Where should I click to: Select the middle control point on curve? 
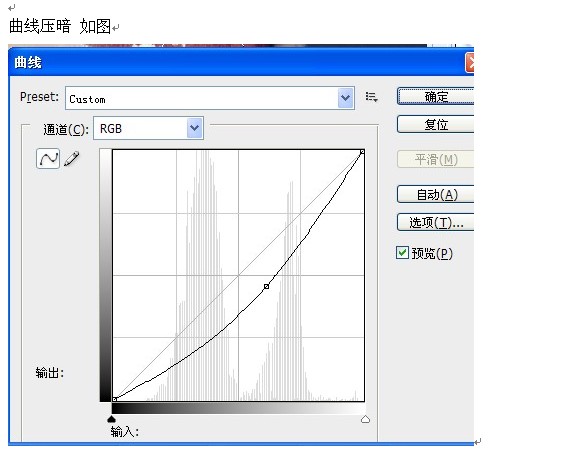click(x=266, y=286)
